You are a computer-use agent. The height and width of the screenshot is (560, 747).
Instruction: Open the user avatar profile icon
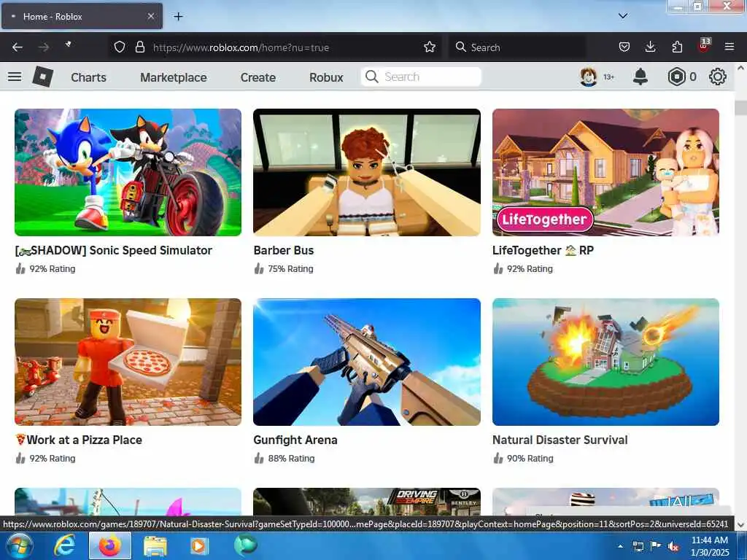(589, 77)
